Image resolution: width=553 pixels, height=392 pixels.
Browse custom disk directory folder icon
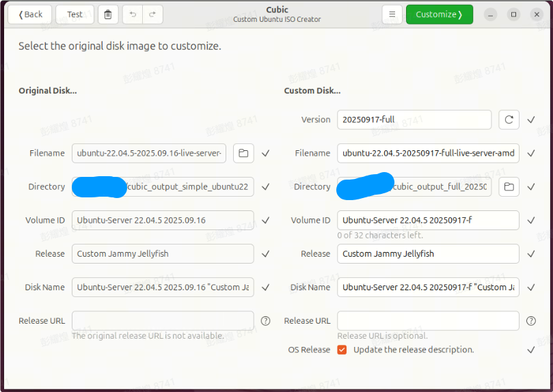509,186
